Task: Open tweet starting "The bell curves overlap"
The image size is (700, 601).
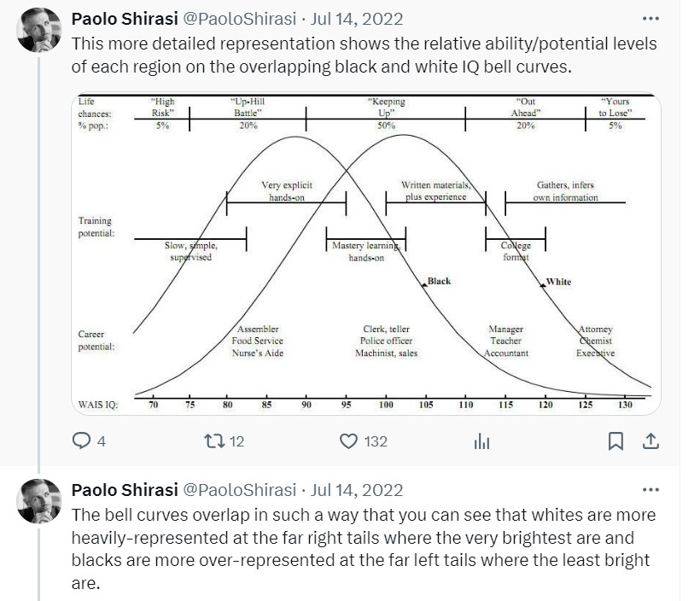Action: click(359, 538)
